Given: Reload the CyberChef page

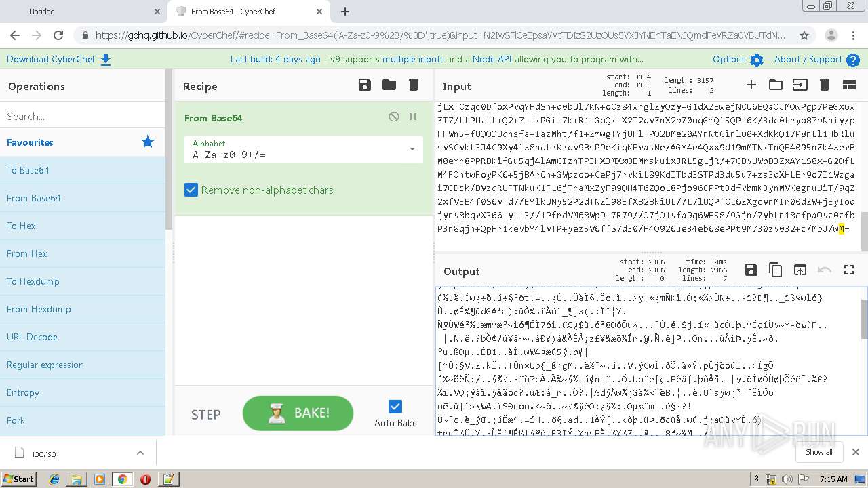Looking at the screenshot, I should point(58,35).
